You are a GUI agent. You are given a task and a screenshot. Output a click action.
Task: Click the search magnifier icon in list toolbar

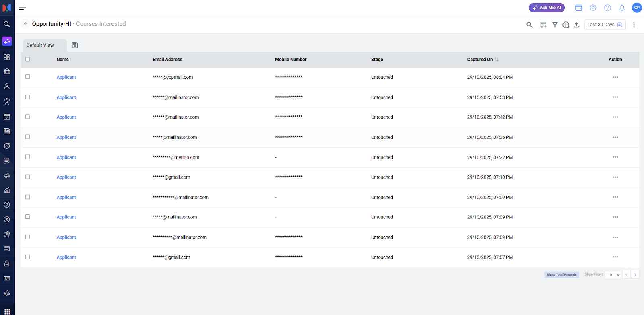pyautogui.click(x=529, y=25)
